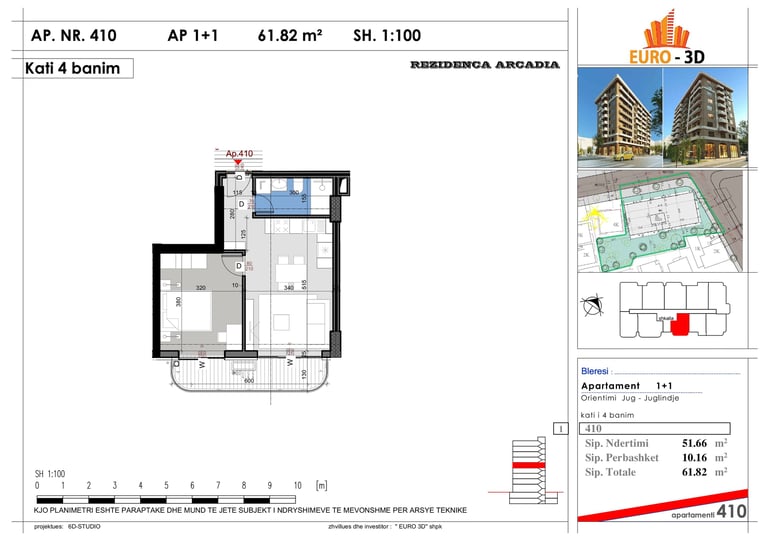Select the '10.16' shared area value
Viewport: 768px width, 542px height.
(x=695, y=458)
